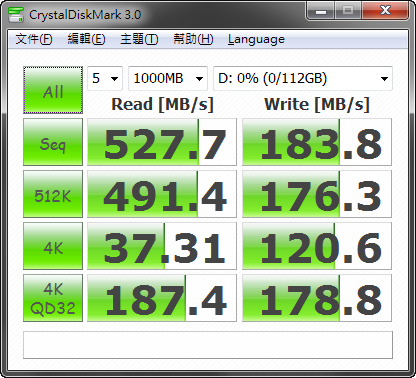Run the 4K random test

click(x=53, y=246)
